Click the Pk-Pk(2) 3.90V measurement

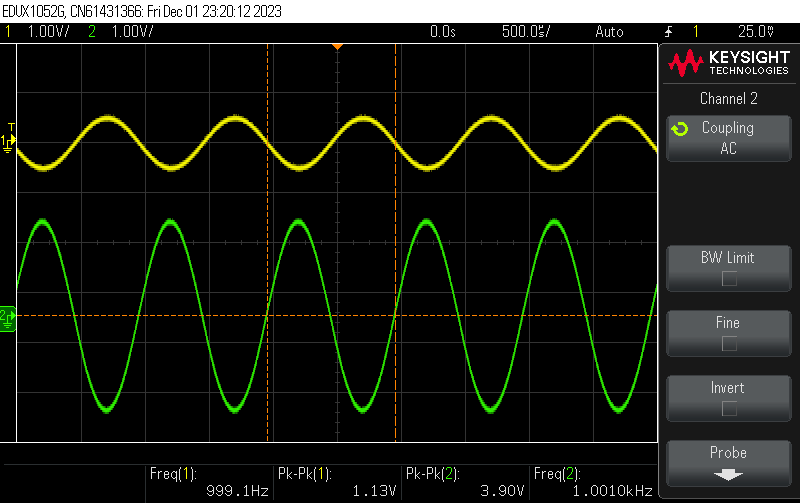point(465,482)
